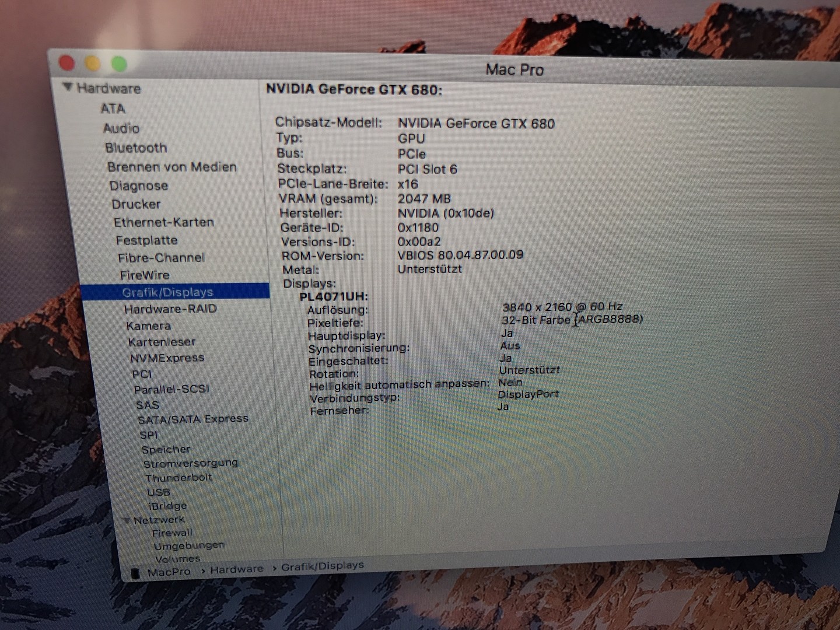Click the Mac Pro window title

pyautogui.click(x=514, y=70)
